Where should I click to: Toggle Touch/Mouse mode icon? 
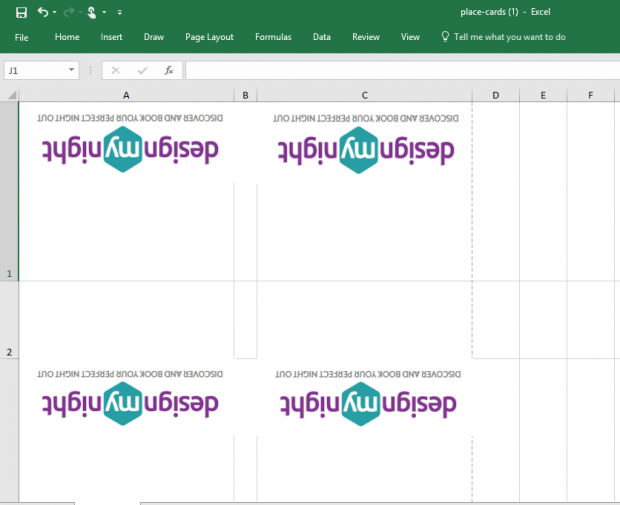tap(91, 13)
